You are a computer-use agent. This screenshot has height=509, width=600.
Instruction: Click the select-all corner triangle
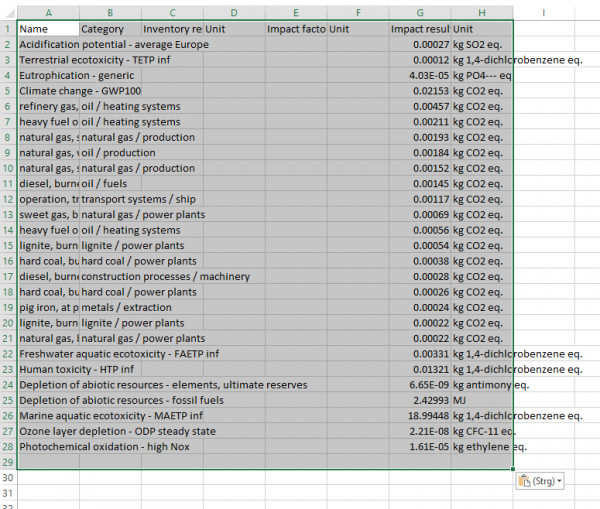click(10, 13)
